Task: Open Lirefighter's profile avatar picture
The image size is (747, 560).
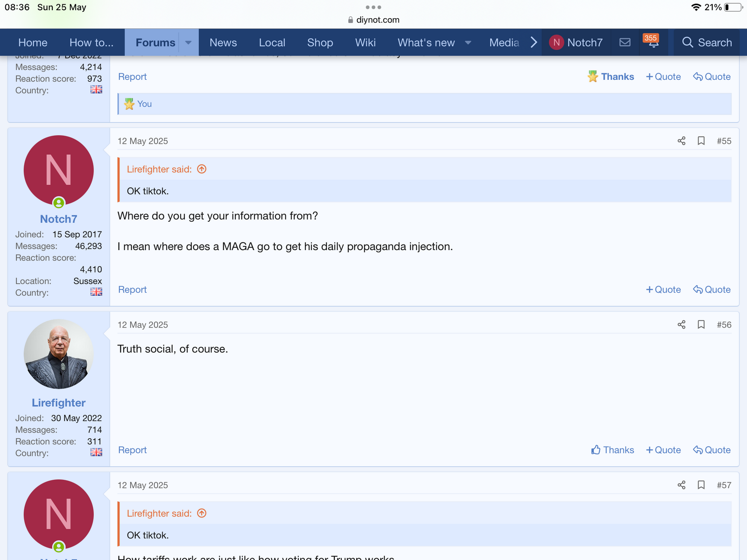Action: 59,354
